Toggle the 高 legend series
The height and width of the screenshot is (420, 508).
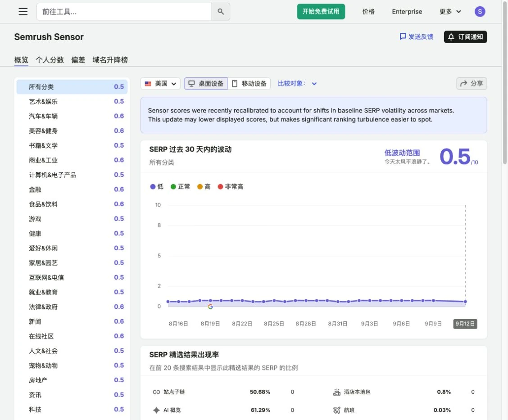pyautogui.click(x=204, y=186)
